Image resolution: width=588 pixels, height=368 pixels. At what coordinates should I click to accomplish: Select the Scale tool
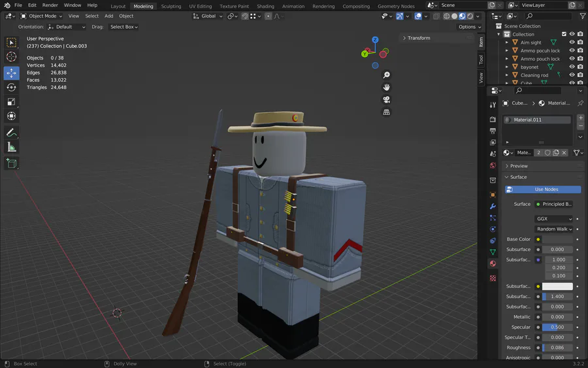tap(11, 102)
